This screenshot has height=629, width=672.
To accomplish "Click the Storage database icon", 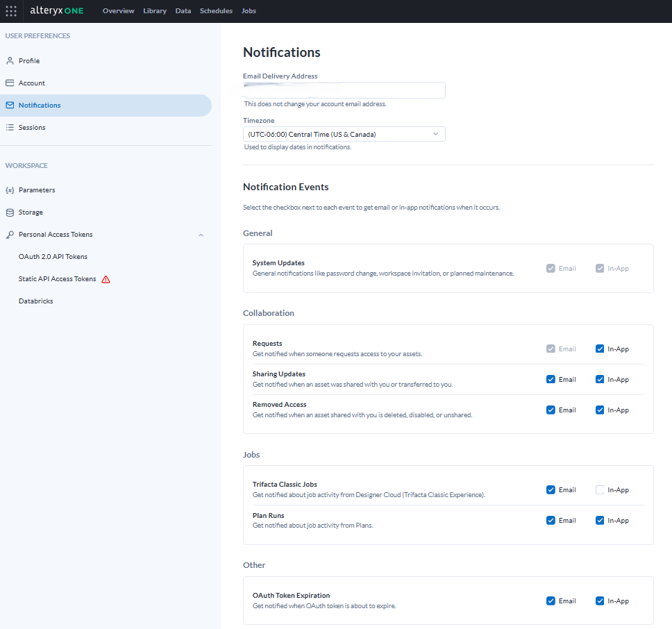I will pos(10,212).
